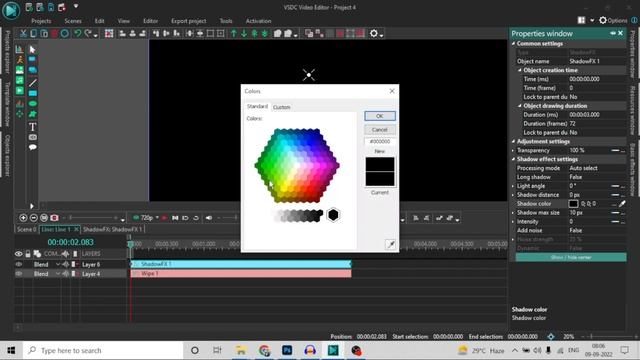This screenshot has width=640, height=360.
Task: Click the volume speaker icon below preview
Action: point(209,218)
